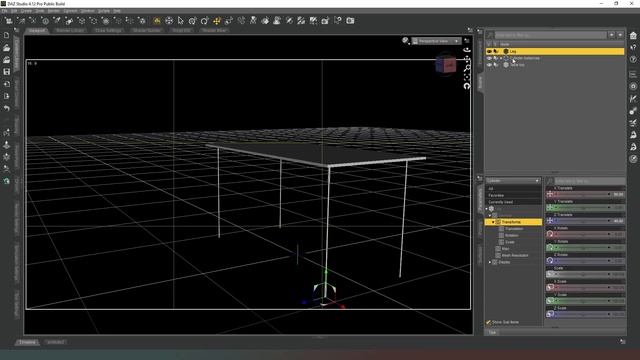Open the Window menu

87,11
